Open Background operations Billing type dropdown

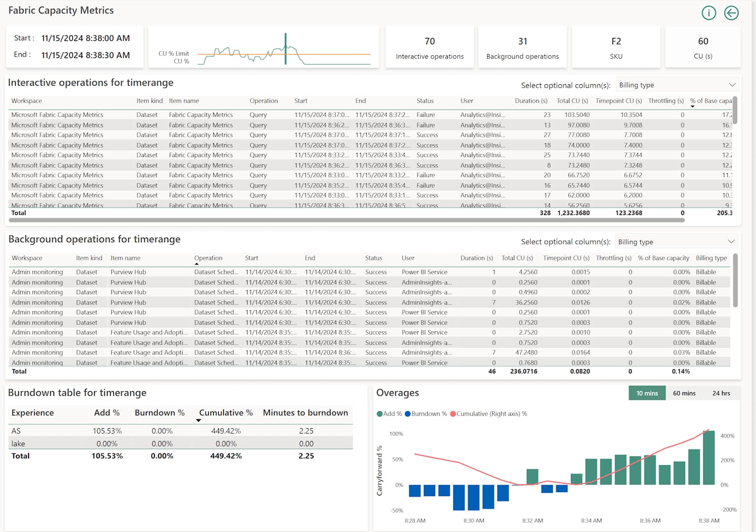[677, 242]
